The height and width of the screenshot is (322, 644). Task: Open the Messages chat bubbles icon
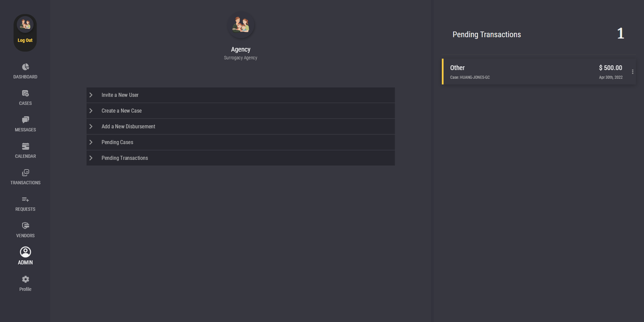(x=25, y=120)
